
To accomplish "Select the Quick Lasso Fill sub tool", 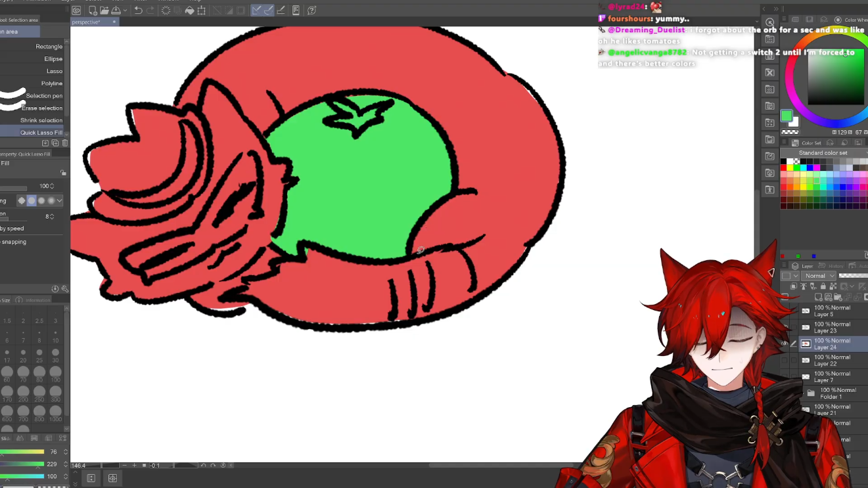I will pyautogui.click(x=33, y=133).
